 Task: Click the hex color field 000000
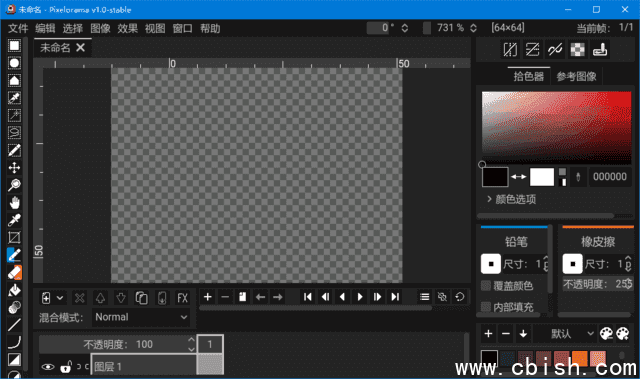tap(610, 177)
